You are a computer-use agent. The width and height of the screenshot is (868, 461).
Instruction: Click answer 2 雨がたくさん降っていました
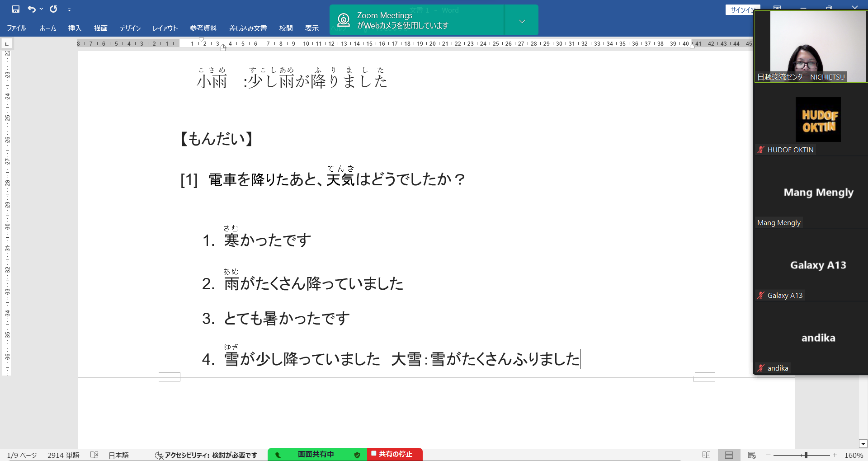click(x=313, y=283)
